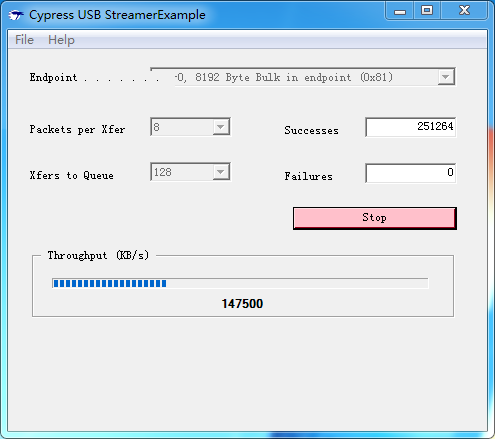Click the Endpoint label

(53, 78)
